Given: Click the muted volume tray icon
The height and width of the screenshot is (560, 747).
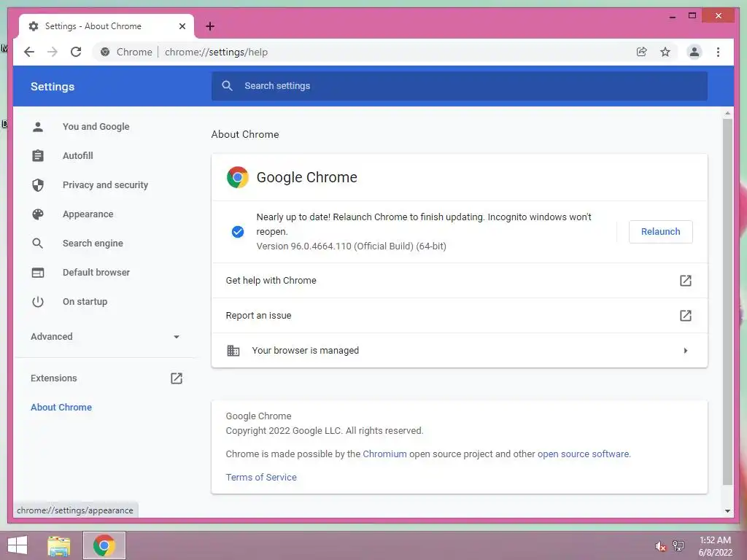Looking at the screenshot, I should coord(660,546).
